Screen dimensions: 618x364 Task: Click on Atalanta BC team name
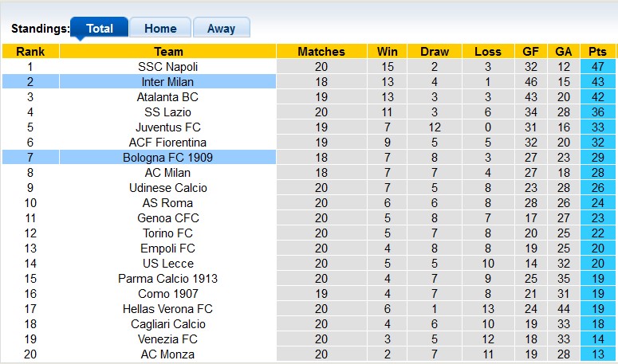point(168,97)
